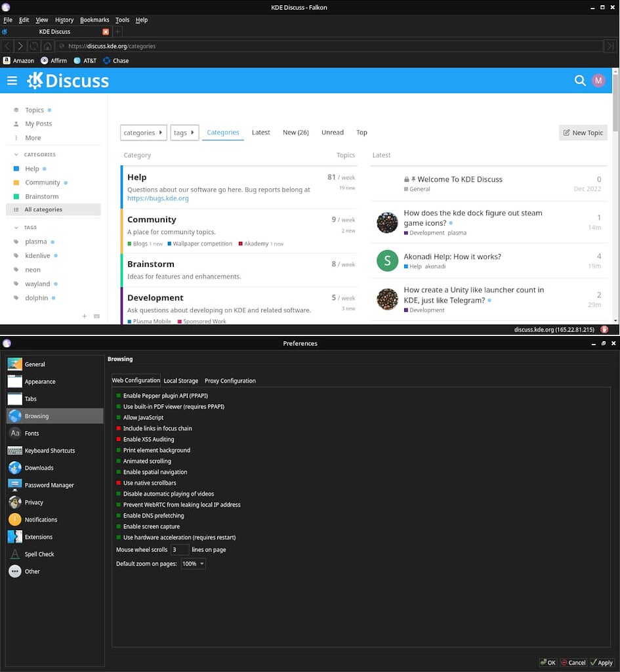Disable the Allow JavaScript checkbox

(x=119, y=417)
